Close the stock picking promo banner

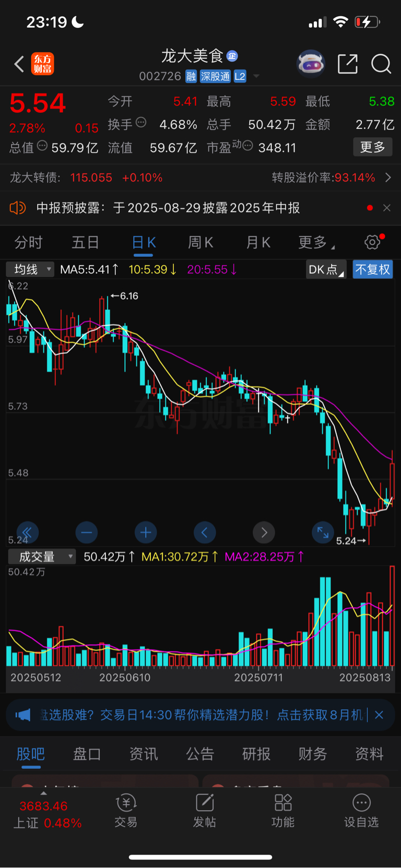click(380, 715)
